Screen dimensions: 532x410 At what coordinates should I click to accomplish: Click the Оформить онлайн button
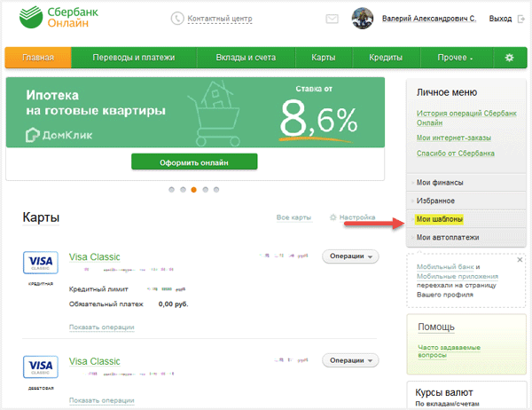click(x=194, y=162)
